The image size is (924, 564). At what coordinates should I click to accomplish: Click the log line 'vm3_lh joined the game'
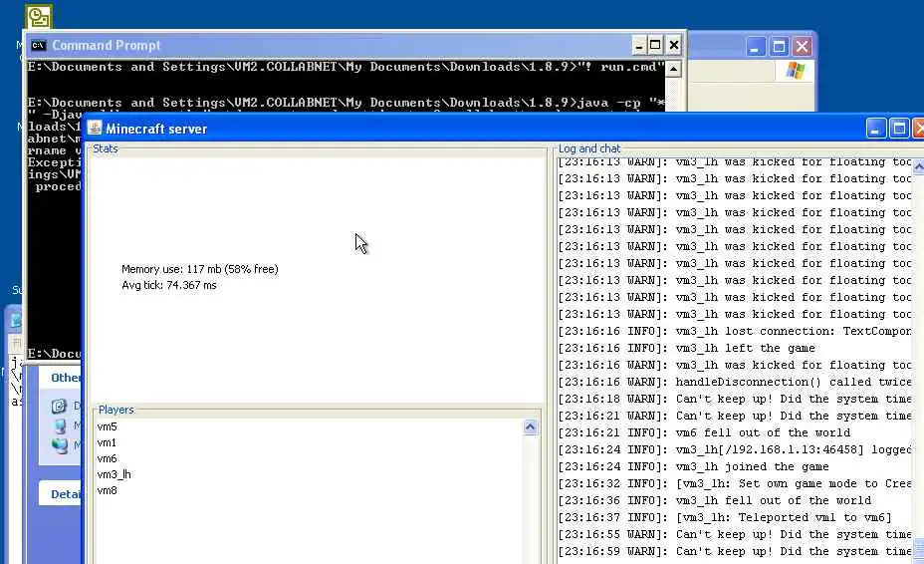(x=694, y=466)
